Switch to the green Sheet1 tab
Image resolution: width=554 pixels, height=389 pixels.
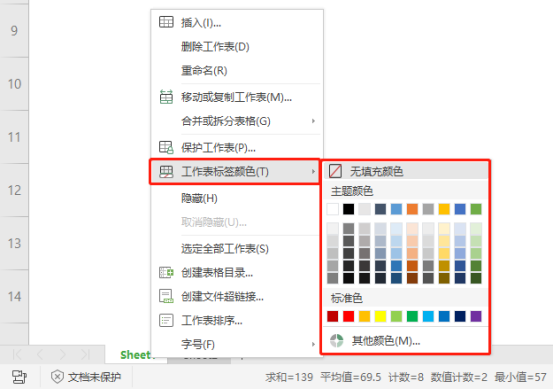coord(136,355)
